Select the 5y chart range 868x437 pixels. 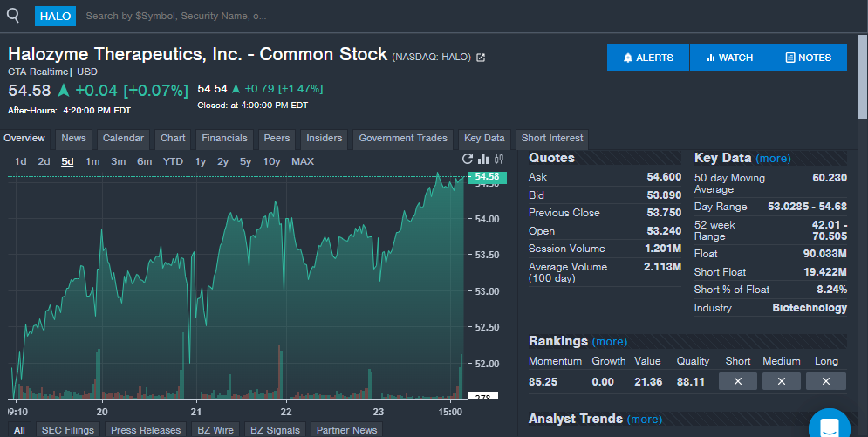pyautogui.click(x=245, y=161)
